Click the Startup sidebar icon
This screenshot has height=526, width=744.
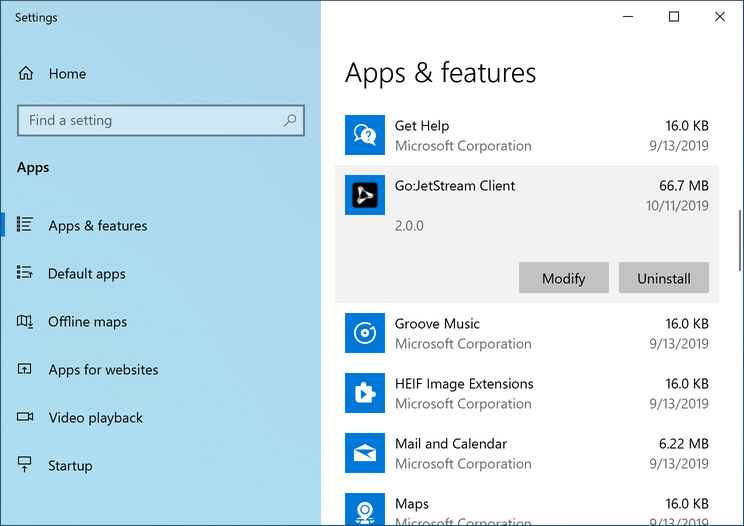pos(24,464)
